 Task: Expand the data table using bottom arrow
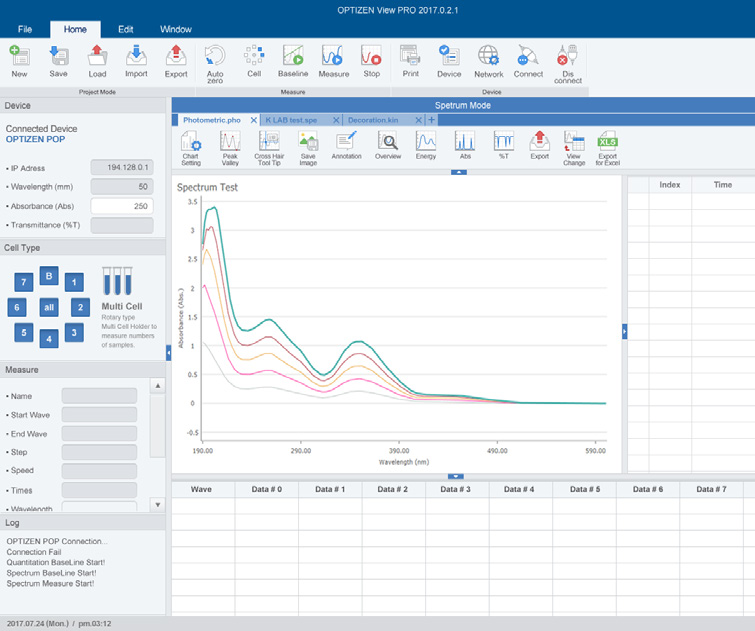456,476
